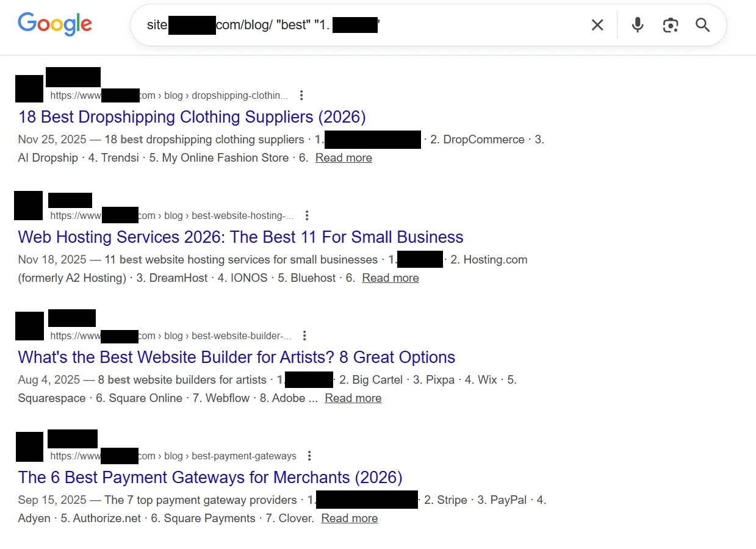Open Best Website Builder for Artists result
The image size is (756, 549).
(x=237, y=357)
